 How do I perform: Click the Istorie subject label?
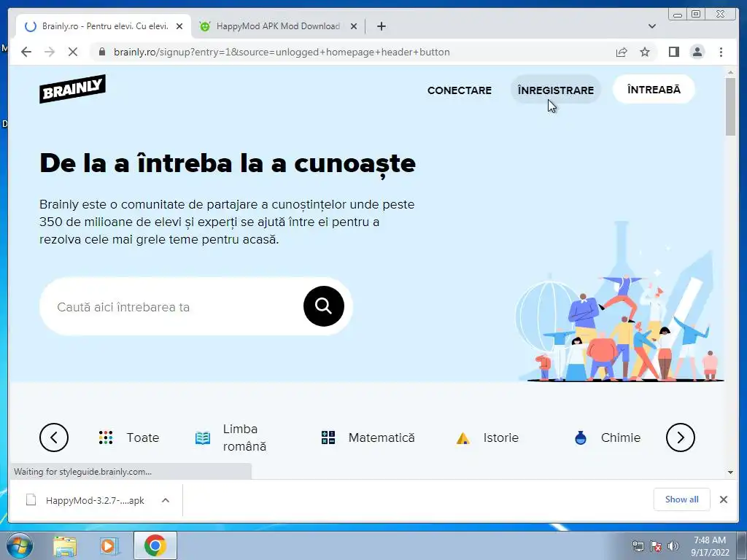coord(500,437)
